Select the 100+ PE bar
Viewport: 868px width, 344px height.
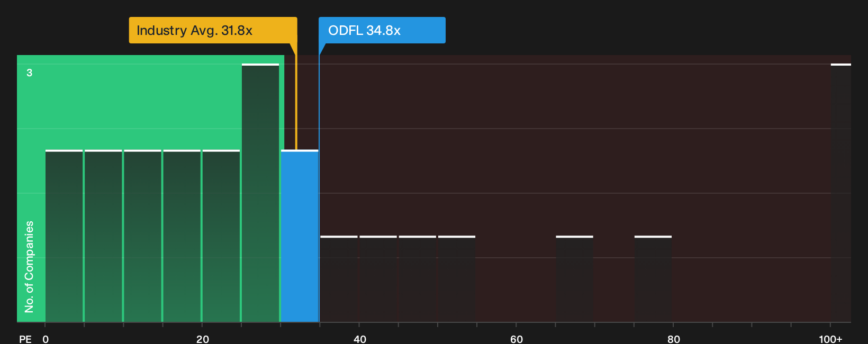coord(840,193)
